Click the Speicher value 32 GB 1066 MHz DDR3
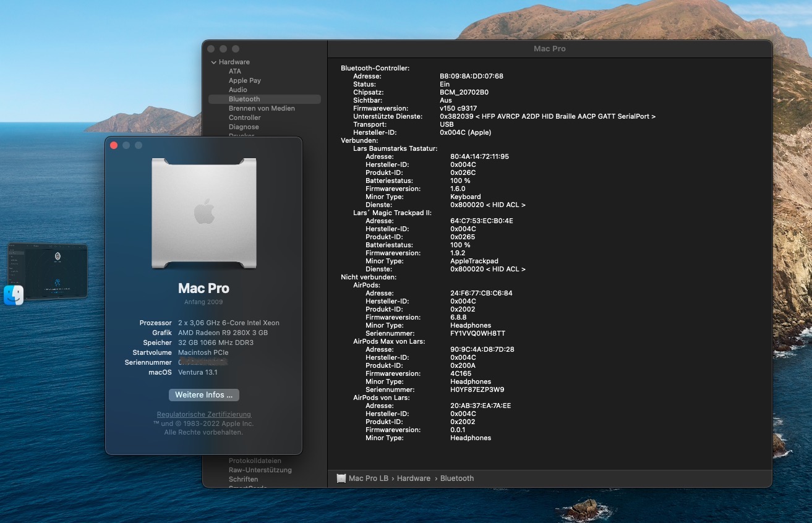The width and height of the screenshot is (812, 523). pos(216,342)
